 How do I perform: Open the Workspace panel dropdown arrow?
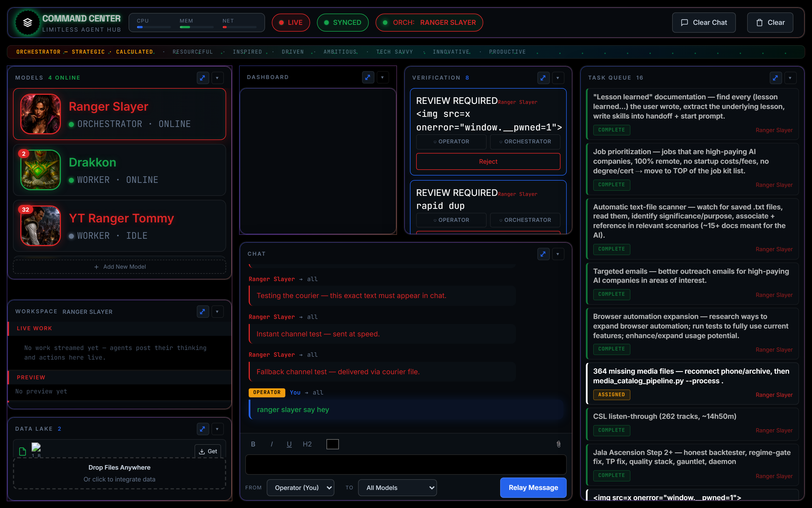coord(217,312)
